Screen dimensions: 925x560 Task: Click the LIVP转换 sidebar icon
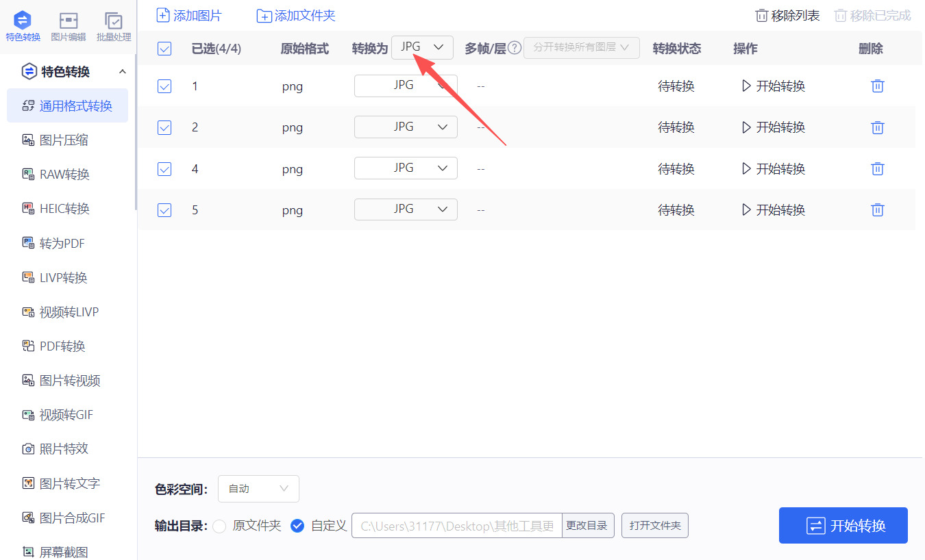point(28,277)
